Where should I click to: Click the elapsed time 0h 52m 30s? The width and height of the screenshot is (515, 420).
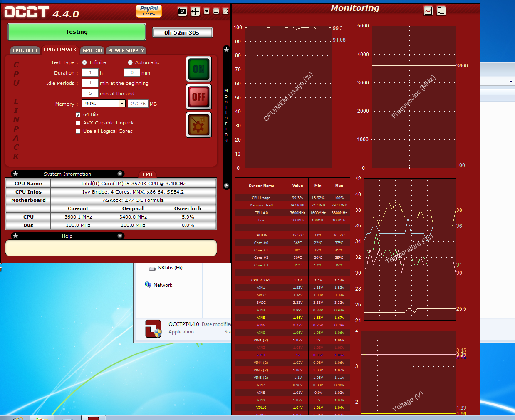tap(182, 32)
